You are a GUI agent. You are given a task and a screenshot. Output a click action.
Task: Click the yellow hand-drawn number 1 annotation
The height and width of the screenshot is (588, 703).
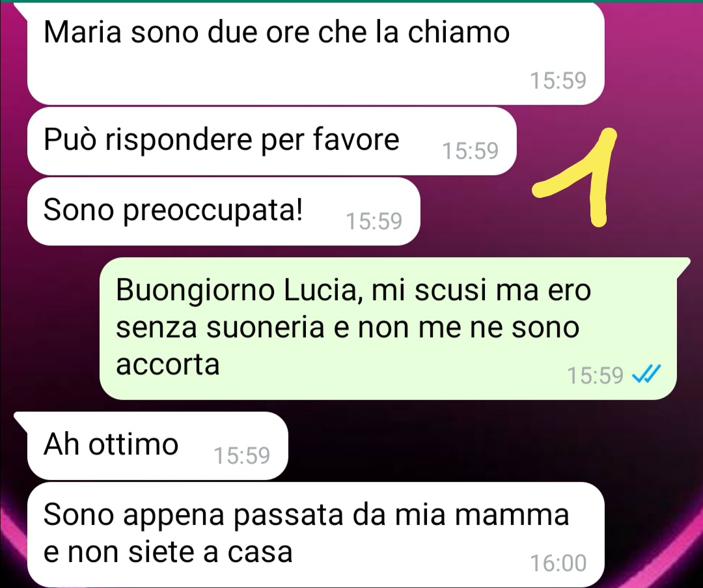[575, 176]
